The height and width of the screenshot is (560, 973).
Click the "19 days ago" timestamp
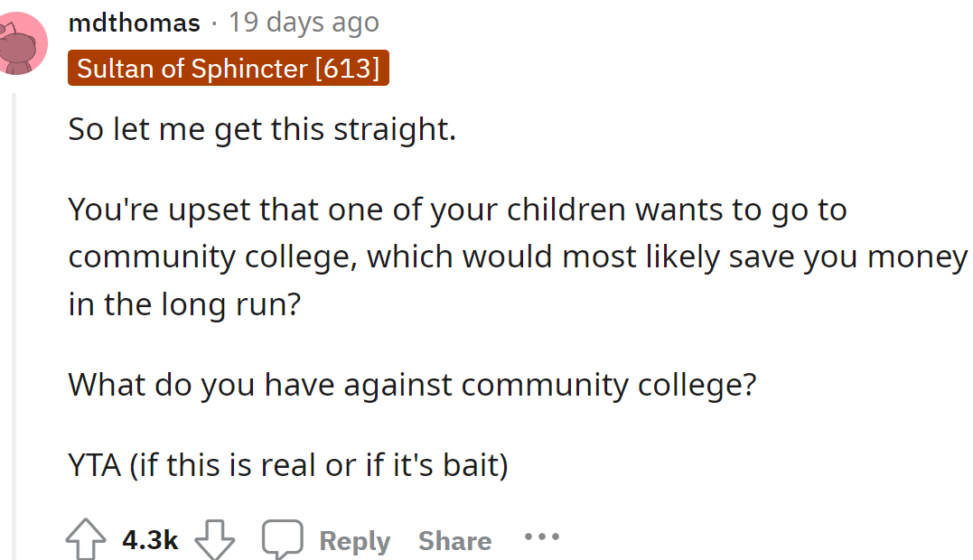[x=304, y=23]
